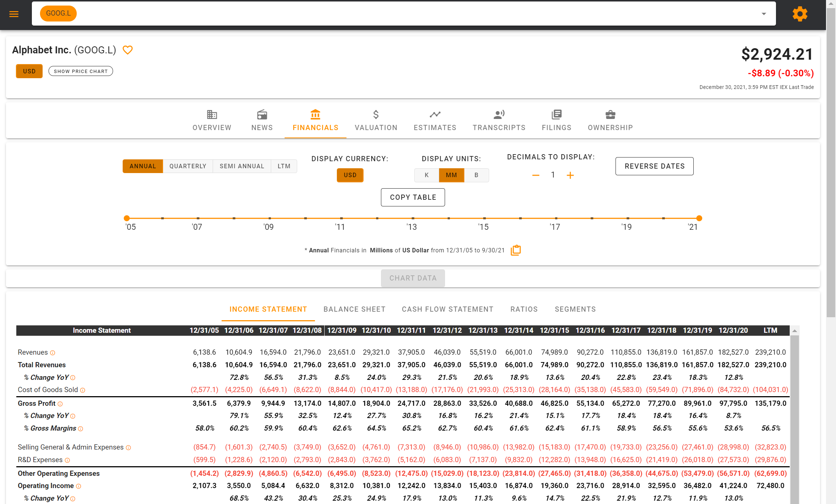Click the LTM revenue value 239,210.0 in Revenues row
This screenshot has height=504, width=836.
770,352
